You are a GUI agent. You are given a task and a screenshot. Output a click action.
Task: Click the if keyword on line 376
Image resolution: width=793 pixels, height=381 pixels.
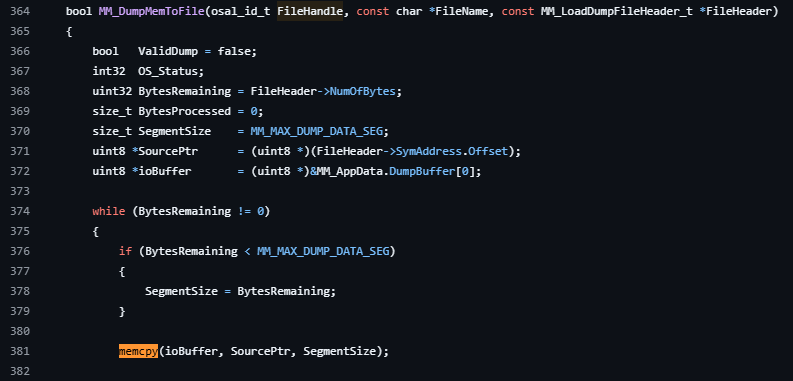[125, 251]
